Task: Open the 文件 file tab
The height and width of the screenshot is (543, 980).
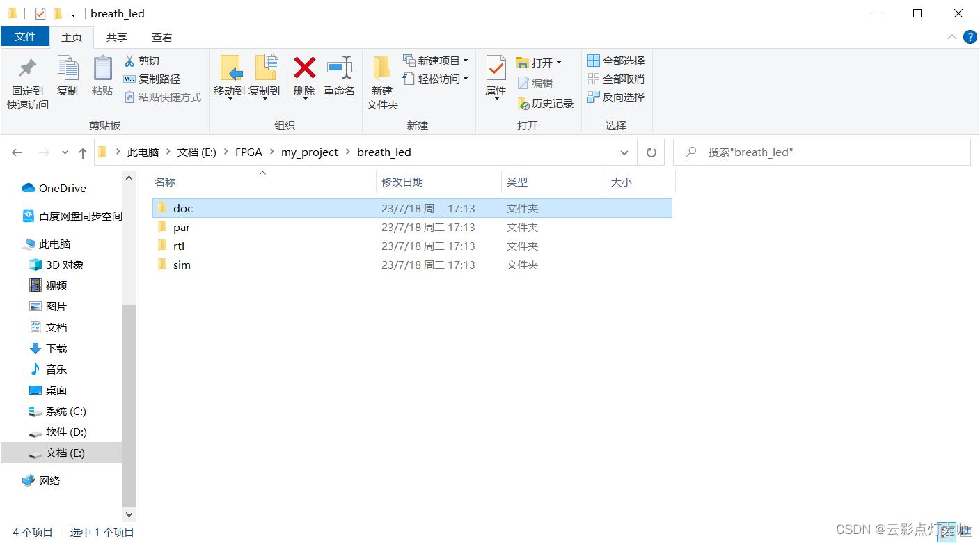Action: click(x=25, y=37)
